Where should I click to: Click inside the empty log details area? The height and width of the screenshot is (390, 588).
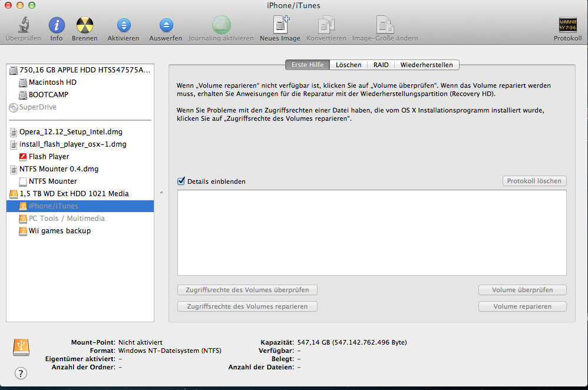371,233
